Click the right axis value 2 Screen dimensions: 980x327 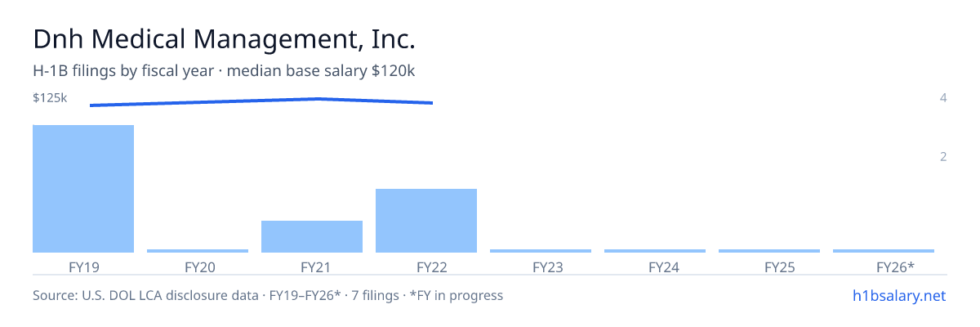(943, 157)
